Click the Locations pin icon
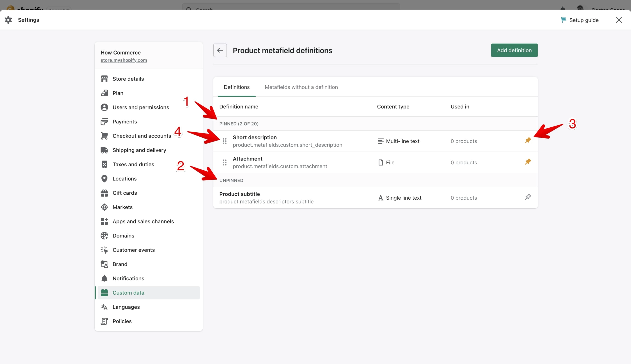Screen dimensions: 631x364 tap(104, 179)
